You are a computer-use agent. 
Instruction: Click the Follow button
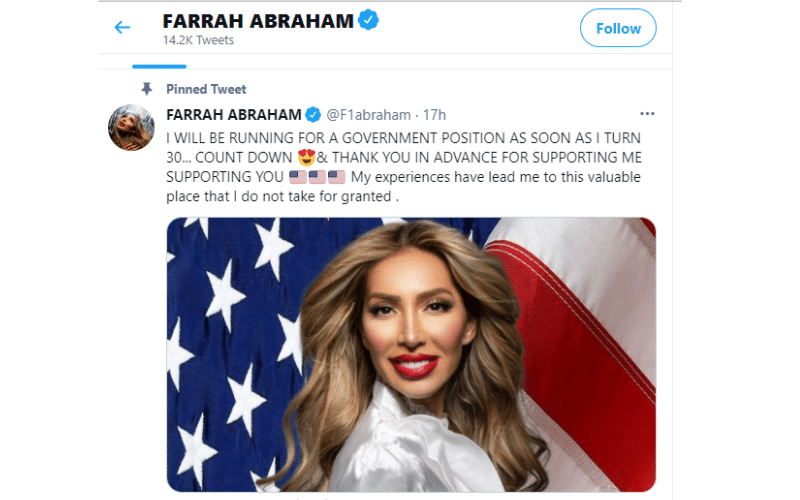point(618,28)
